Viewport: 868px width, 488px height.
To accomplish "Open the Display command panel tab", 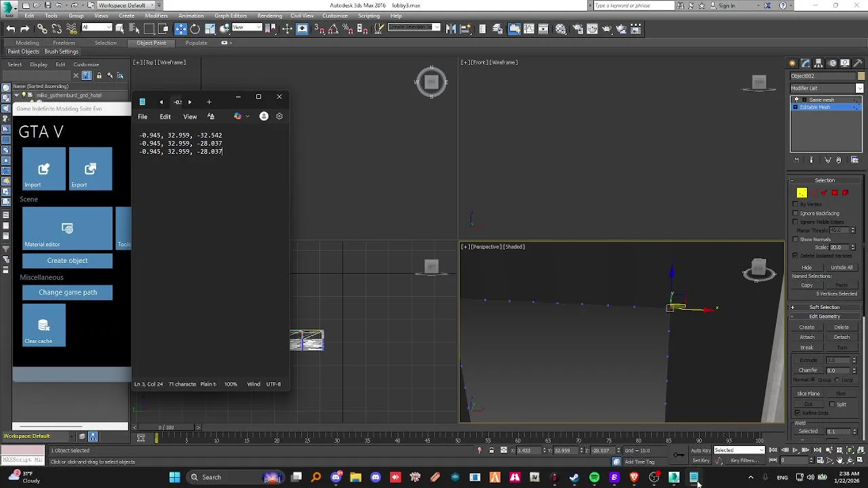I will coord(845,63).
